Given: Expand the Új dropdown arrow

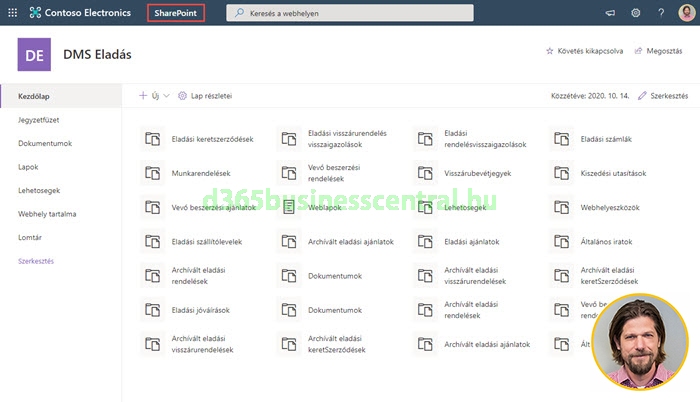Looking at the screenshot, I should 166,95.
